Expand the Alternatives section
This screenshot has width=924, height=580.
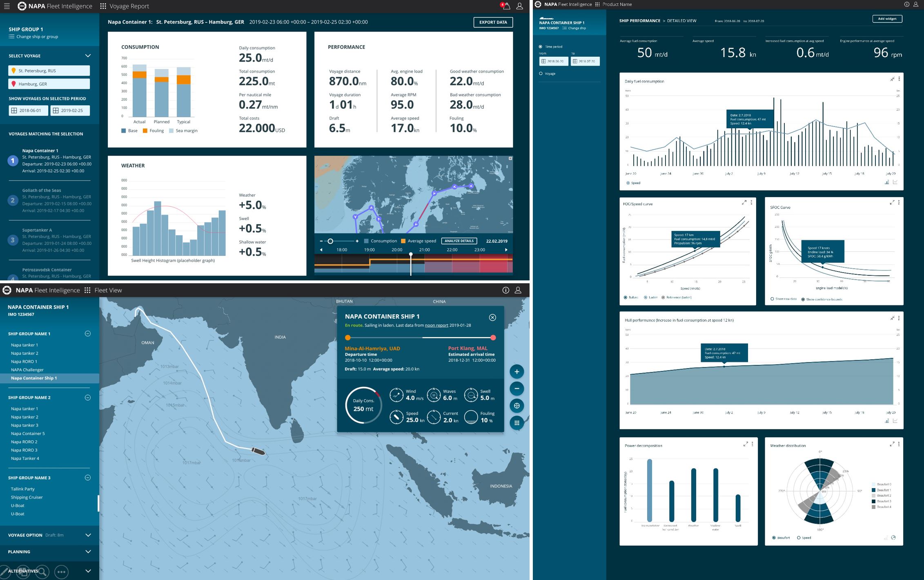tap(88, 571)
